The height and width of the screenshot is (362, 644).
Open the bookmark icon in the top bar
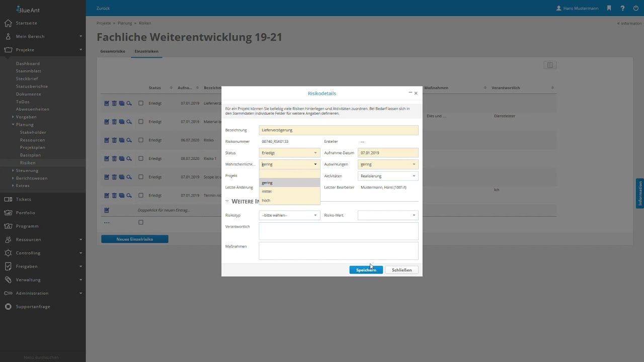tap(609, 8)
